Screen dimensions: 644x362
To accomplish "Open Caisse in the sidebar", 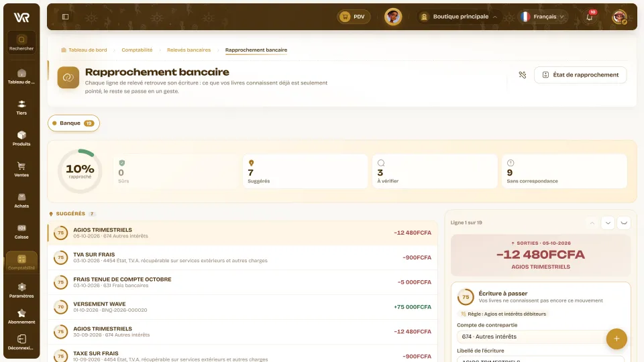I will coord(21,231).
